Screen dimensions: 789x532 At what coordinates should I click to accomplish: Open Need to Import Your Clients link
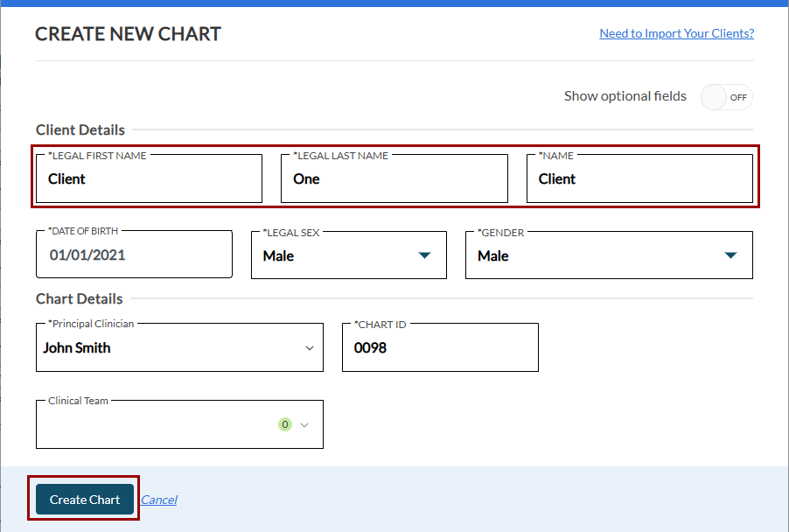[676, 33]
